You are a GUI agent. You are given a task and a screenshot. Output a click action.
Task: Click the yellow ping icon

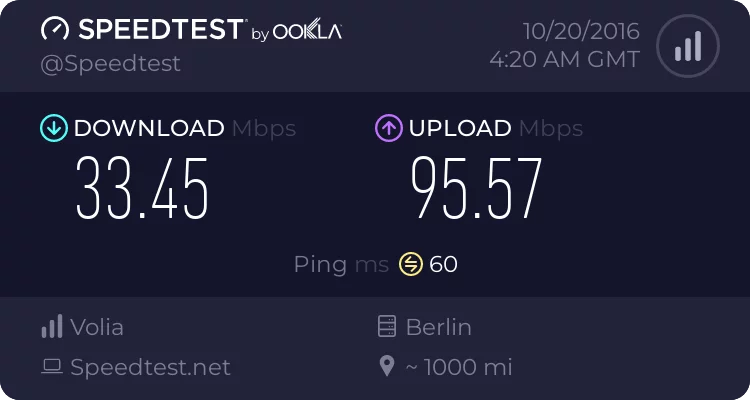pyautogui.click(x=411, y=264)
